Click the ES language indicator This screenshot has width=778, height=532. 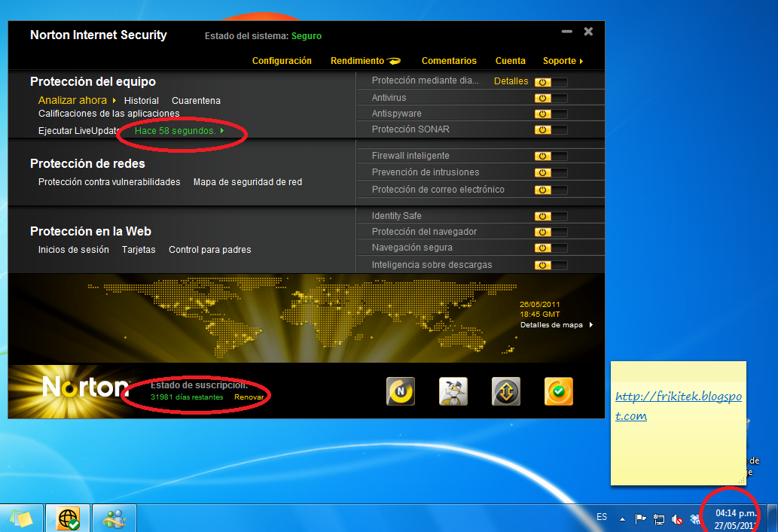click(602, 517)
